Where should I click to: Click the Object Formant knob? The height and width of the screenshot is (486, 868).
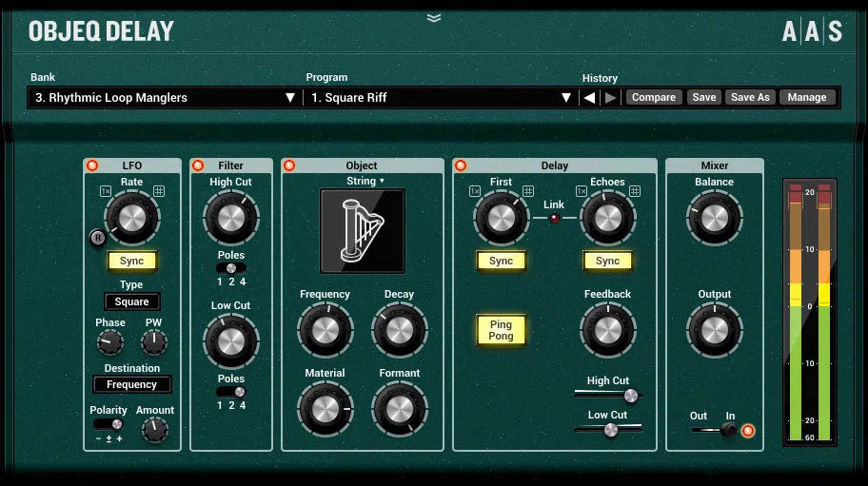pos(399,409)
